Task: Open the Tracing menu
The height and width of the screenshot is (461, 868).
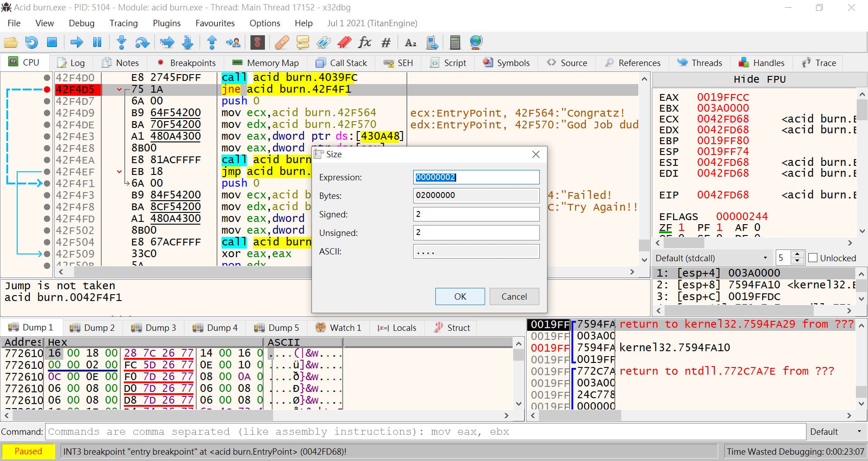Action: click(123, 23)
